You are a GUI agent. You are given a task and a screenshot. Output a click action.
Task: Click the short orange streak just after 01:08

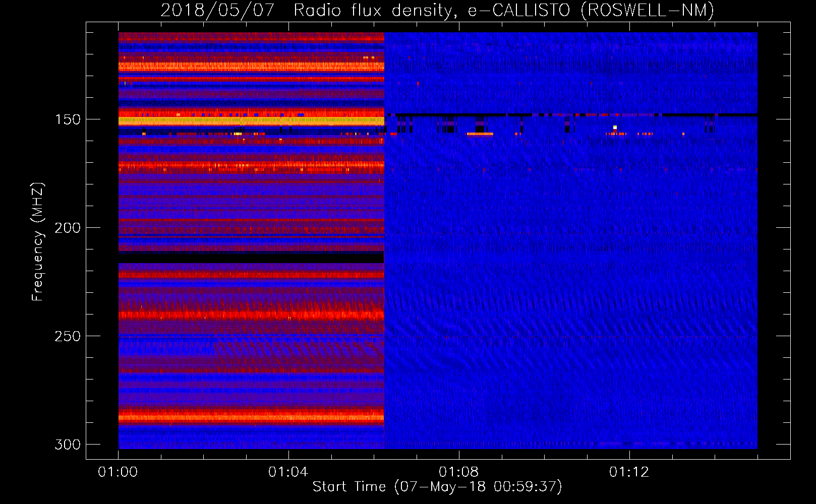coord(480,134)
